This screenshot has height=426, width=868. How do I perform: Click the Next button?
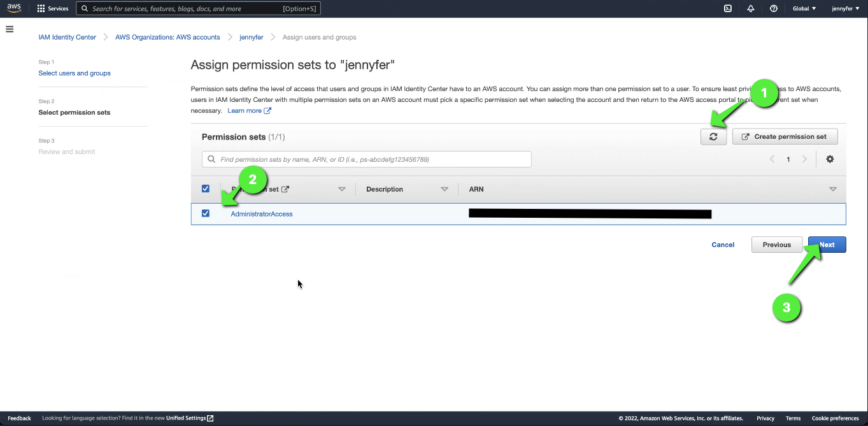click(x=827, y=245)
